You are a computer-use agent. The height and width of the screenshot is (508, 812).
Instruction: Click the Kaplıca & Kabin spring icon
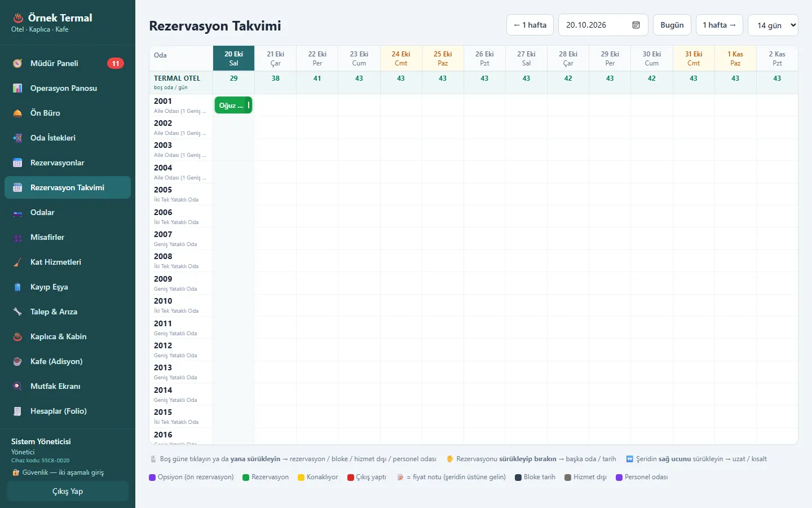17,336
